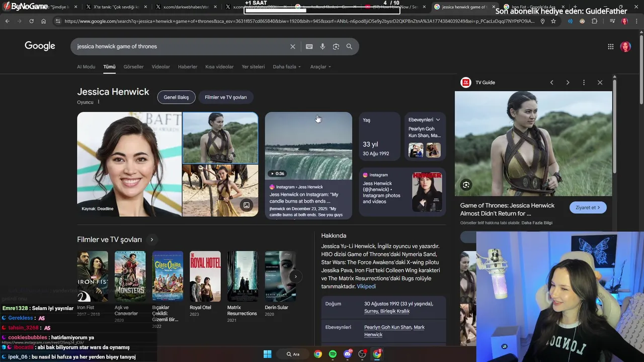Open OBS Studio from the taskbar

[362, 354]
